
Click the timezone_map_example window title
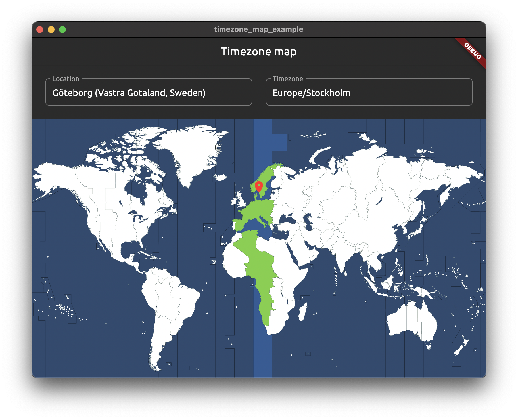click(258, 29)
